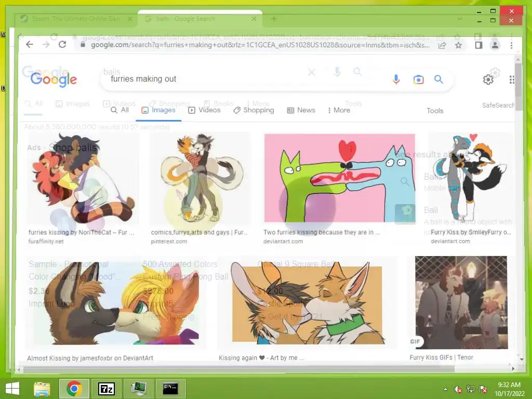Screen dimensions: 532x399
Task: Open the 7-Zip taskbar icon
Action: coord(106,389)
